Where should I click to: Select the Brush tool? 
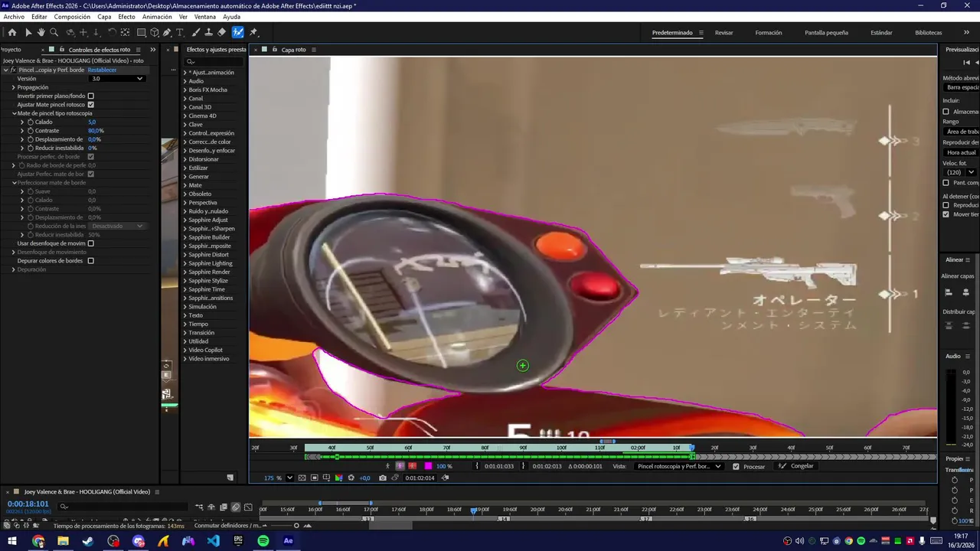click(196, 32)
